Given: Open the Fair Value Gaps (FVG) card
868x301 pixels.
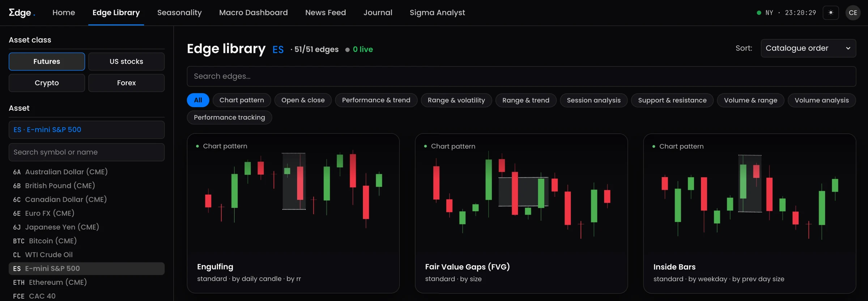Looking at the screenshot, I should tap(521, 213).
